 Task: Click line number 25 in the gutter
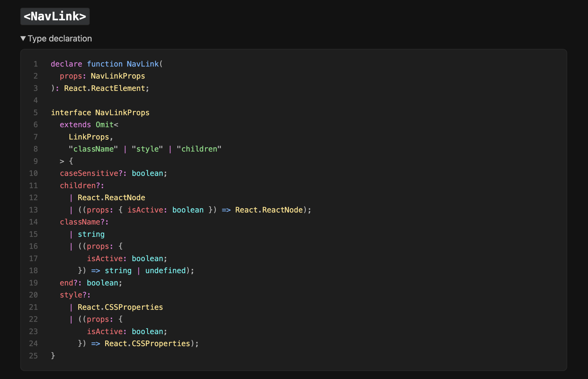pyautogui.click(x=33, y=356)
